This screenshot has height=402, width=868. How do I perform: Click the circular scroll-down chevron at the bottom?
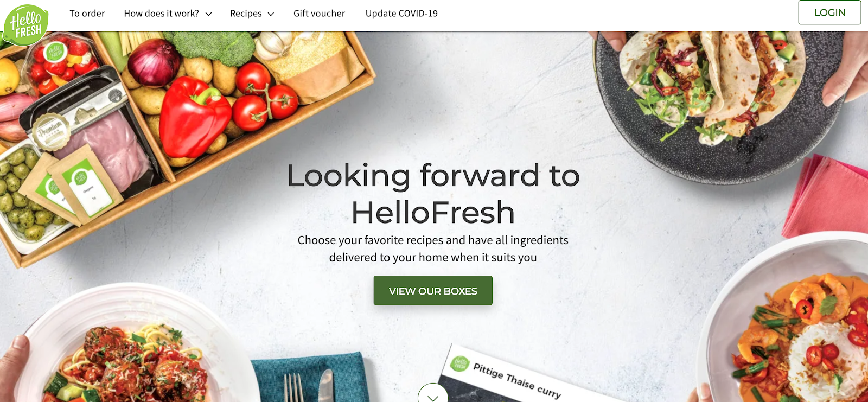pos(433,393)
